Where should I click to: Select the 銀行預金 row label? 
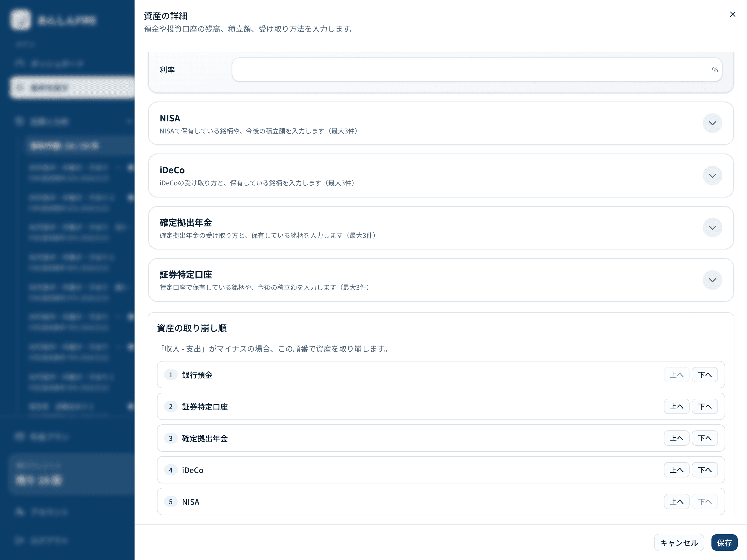197,375
